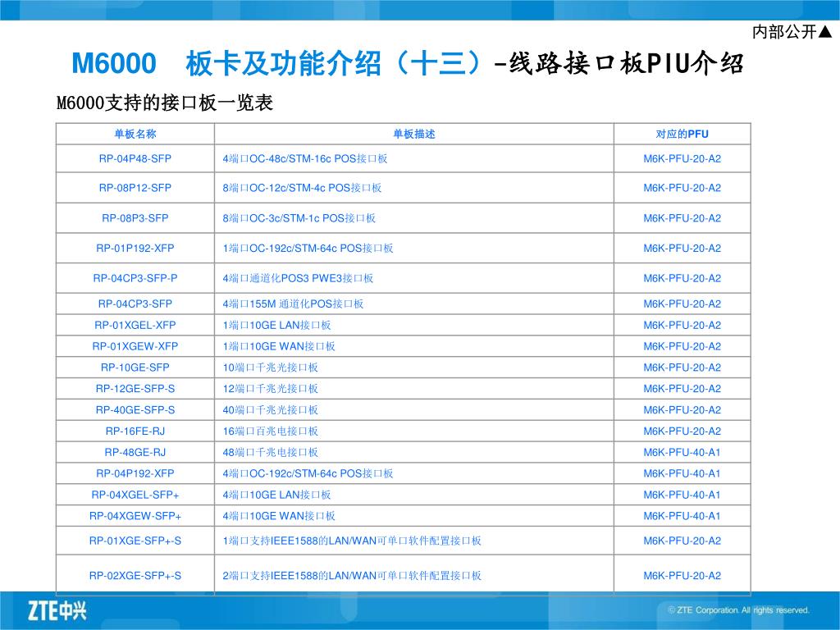840x630 pixels.
Task: Select the RP-40GE-SFP-S cell
Action: 135,410
